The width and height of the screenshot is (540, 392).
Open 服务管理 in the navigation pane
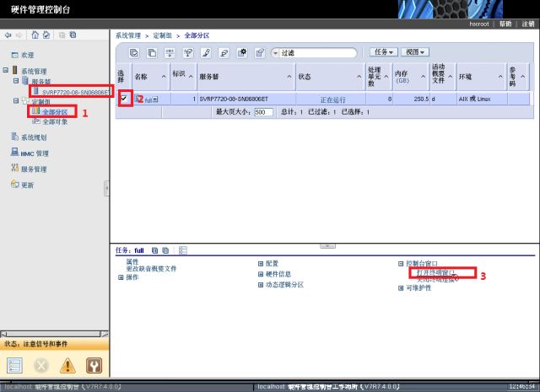(34, 169)
